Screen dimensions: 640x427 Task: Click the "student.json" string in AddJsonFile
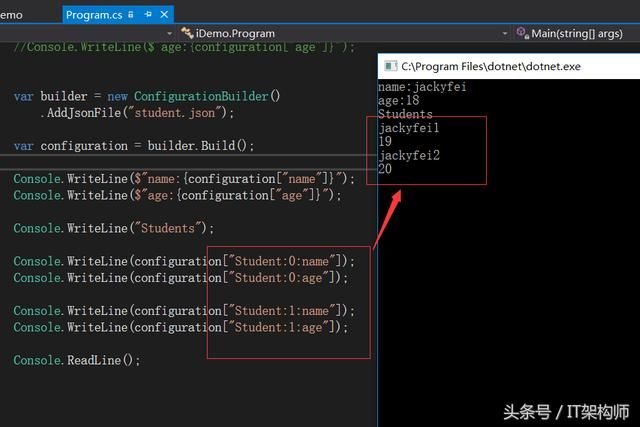click(x=175, y=113)
